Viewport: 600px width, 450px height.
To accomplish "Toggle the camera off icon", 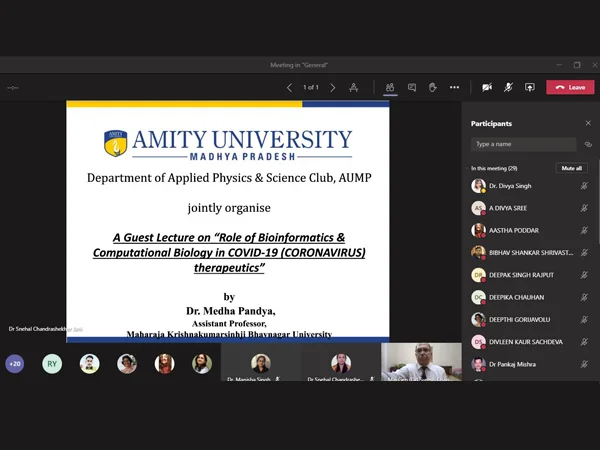I will click(487, 88).
